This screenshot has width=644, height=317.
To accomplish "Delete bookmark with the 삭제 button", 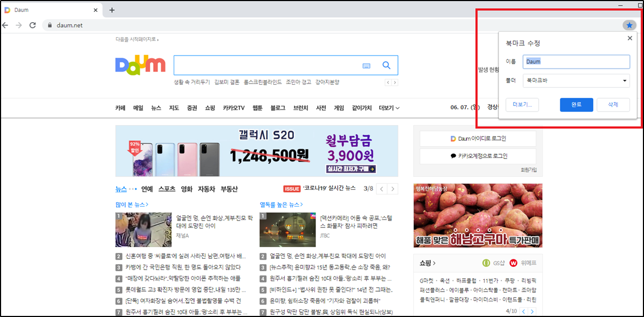I will (x=613, y=105).
